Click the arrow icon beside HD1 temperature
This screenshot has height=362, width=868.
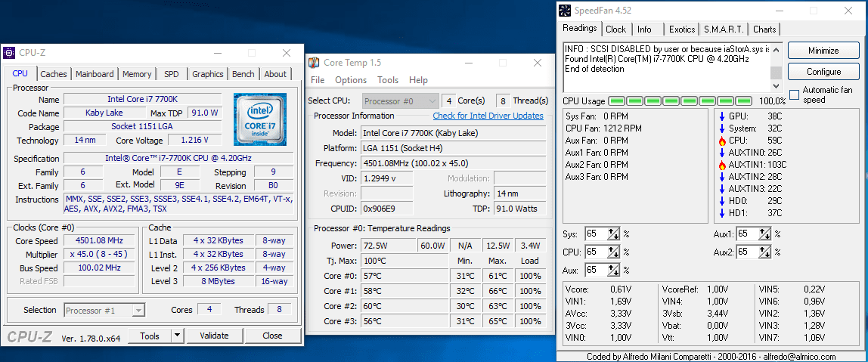(722, 213)
